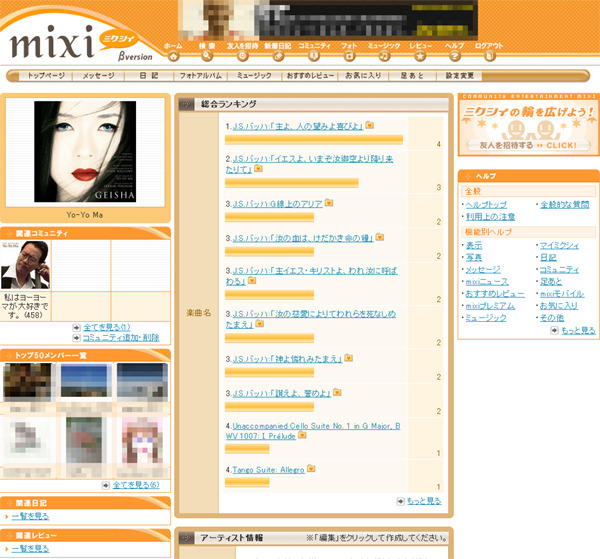Click first thumbnail in トップ50メンバー一覧
The width and height of the screenshot is (600, 559).
[27, 383]
